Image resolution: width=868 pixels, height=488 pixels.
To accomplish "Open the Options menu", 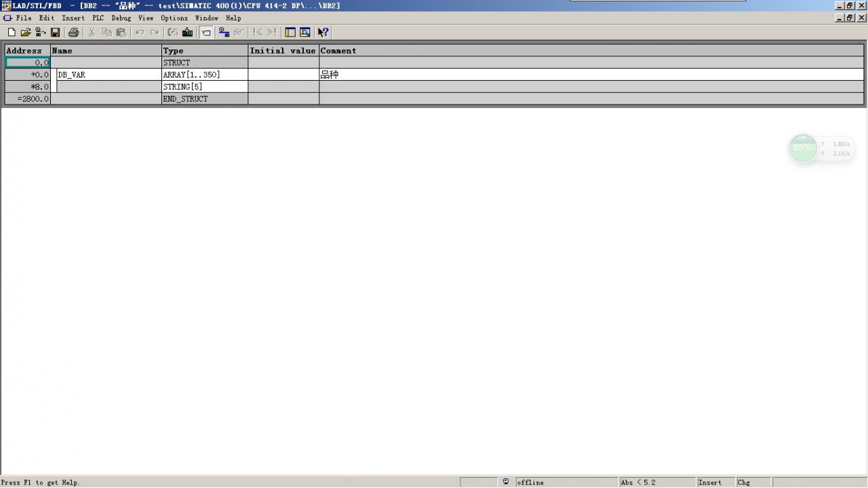I will 174,18.
